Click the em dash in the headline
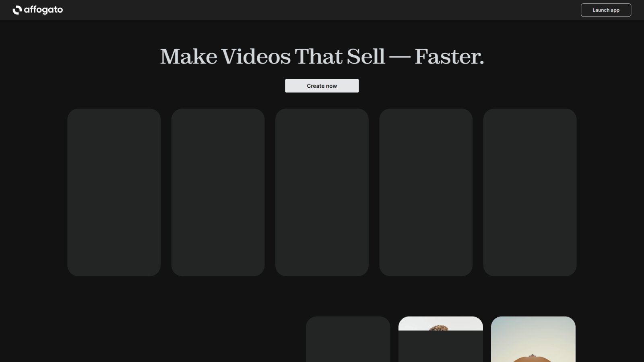This screenshot has height=362, width=644. point(400,57)
